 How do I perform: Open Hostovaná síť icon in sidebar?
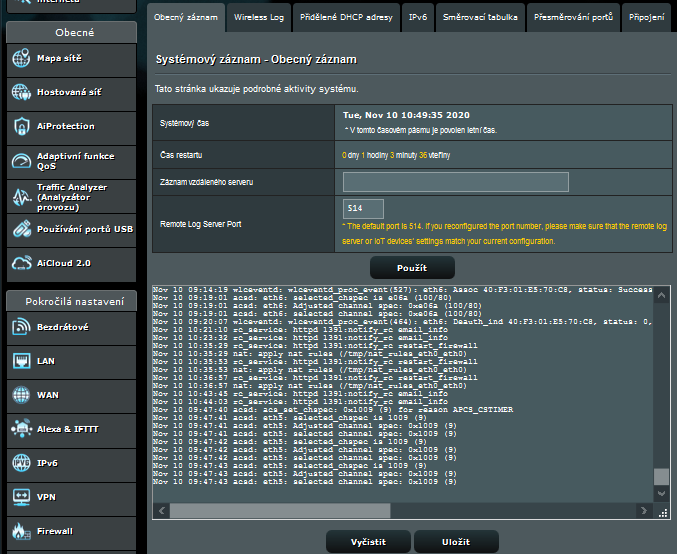pyautogui.click(x=21, y=93)
